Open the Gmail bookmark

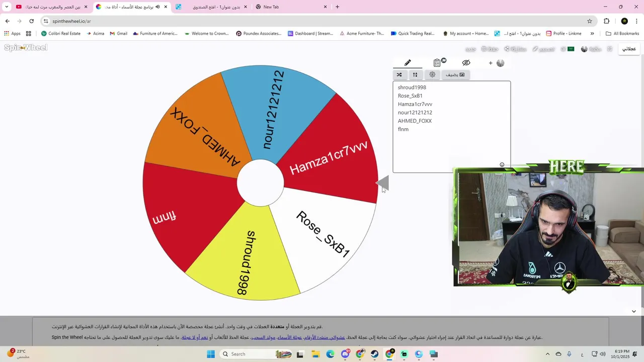[119, 34]
